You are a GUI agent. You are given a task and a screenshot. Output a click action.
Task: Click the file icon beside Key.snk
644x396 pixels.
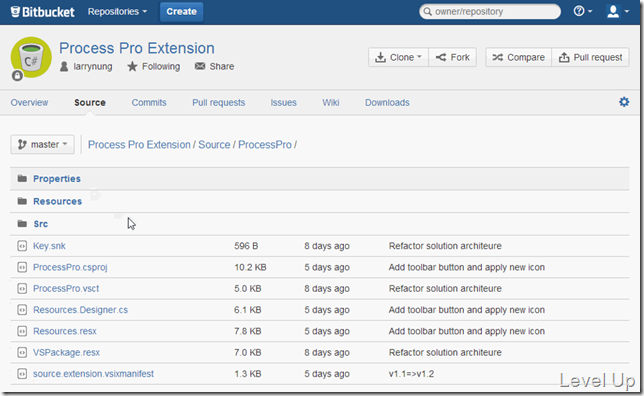(22, 246)
